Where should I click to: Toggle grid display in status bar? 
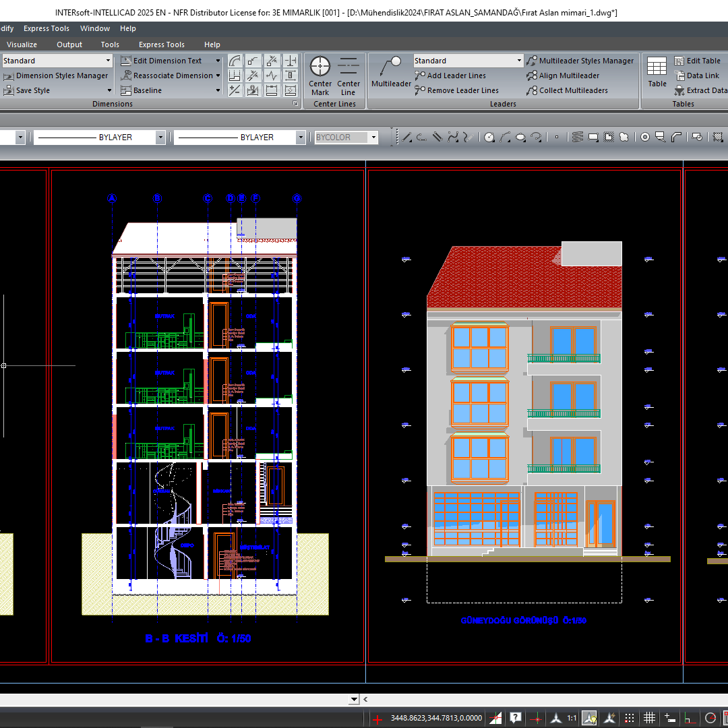coord(650,718)
